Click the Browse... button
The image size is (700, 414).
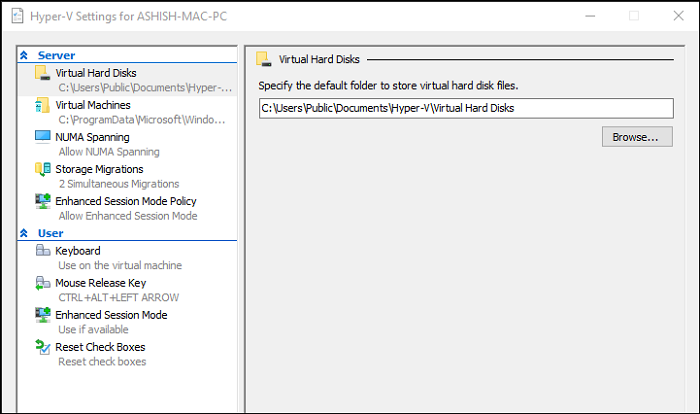click(x=637, y=137)
